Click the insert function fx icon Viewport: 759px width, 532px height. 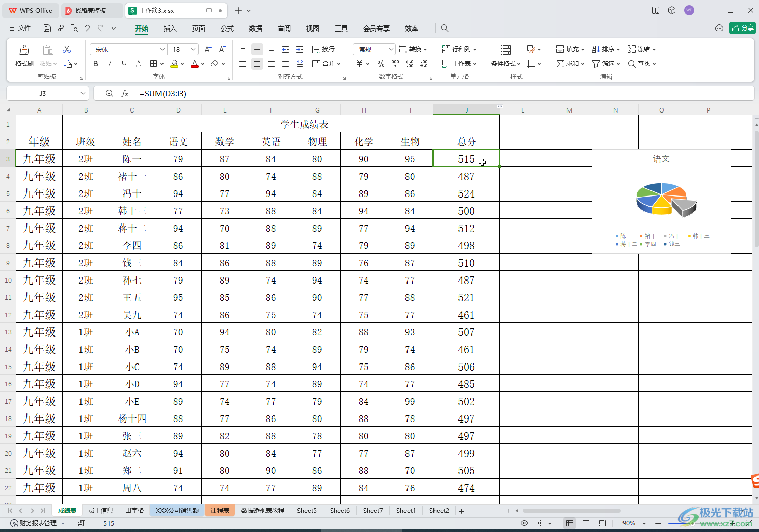[125, 93]
